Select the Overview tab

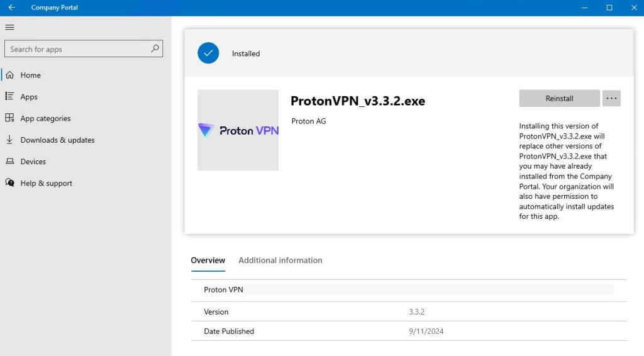point(208,260)
